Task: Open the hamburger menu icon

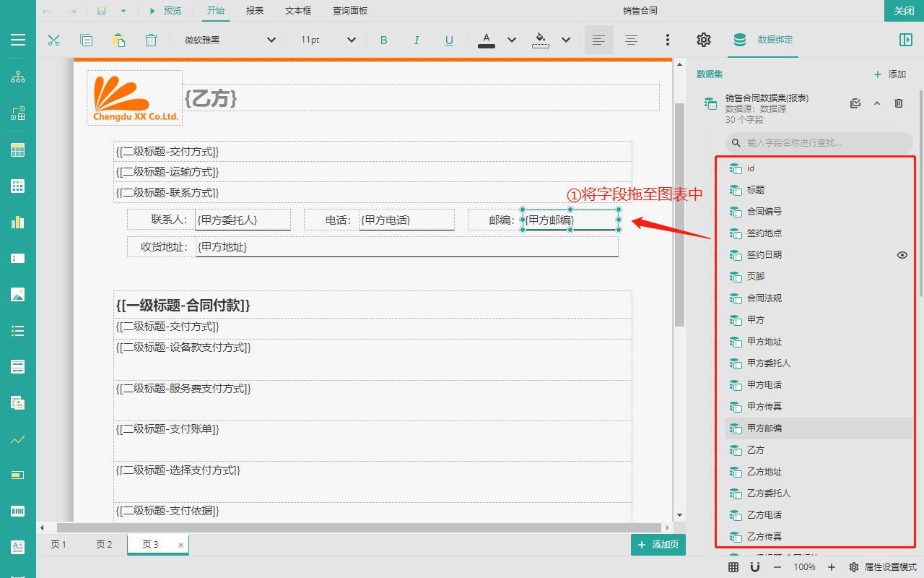Action: click(18, 40)
